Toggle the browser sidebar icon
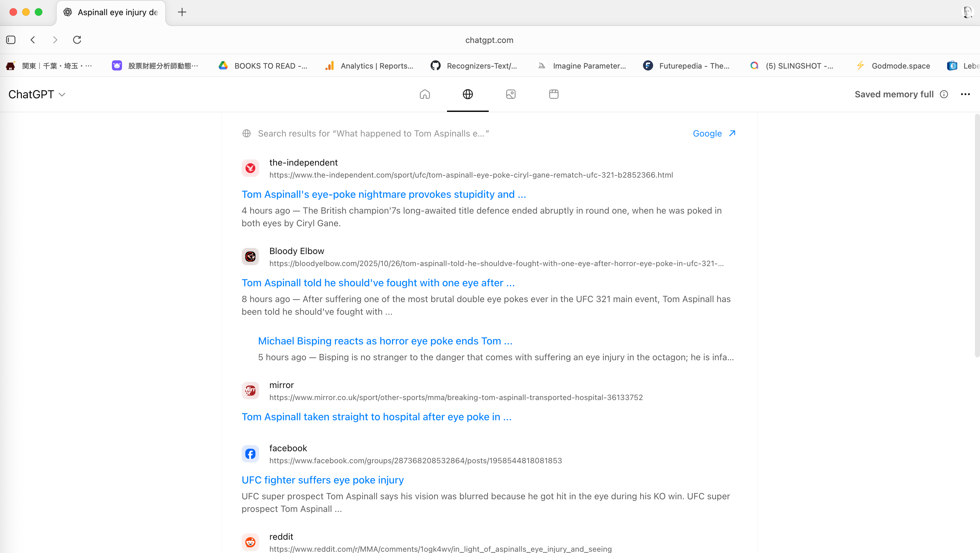 [11, 39]
